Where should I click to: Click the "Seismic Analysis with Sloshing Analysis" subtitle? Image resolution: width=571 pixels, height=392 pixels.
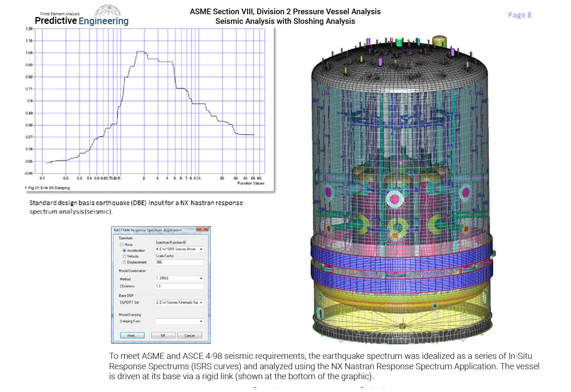coord(285,21)
